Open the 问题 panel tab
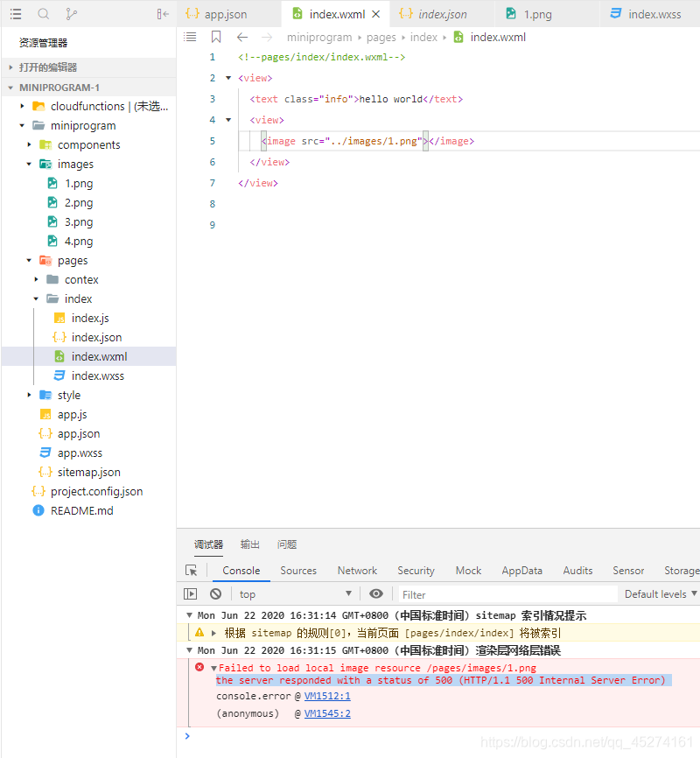The width and height of the screenshot is (700, 758). tap(287, 544)
